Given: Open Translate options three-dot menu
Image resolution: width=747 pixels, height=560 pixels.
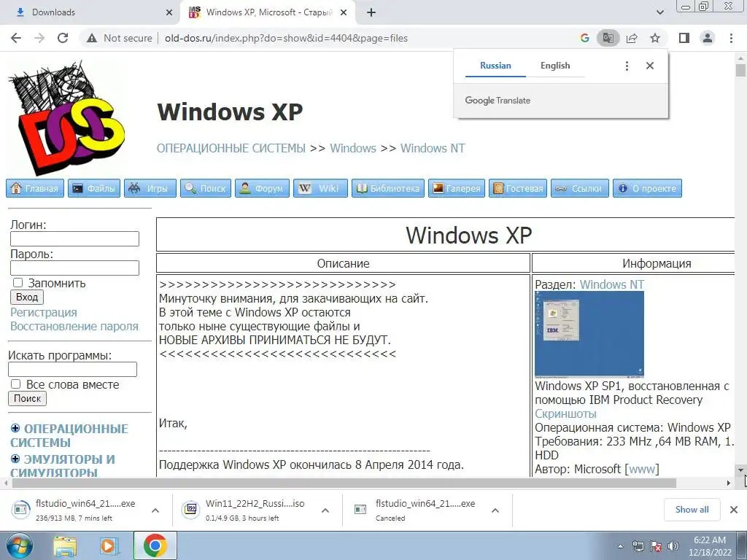Looking at the screenshot, I should [x=627, y=66].
